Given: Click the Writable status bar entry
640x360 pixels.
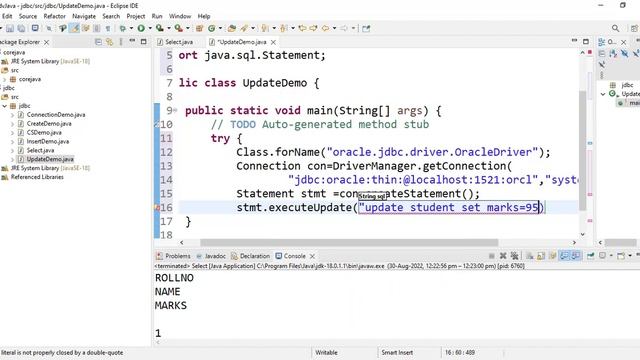Looking at the screenshot, I should pyautogui.click(x=326, y=353).
